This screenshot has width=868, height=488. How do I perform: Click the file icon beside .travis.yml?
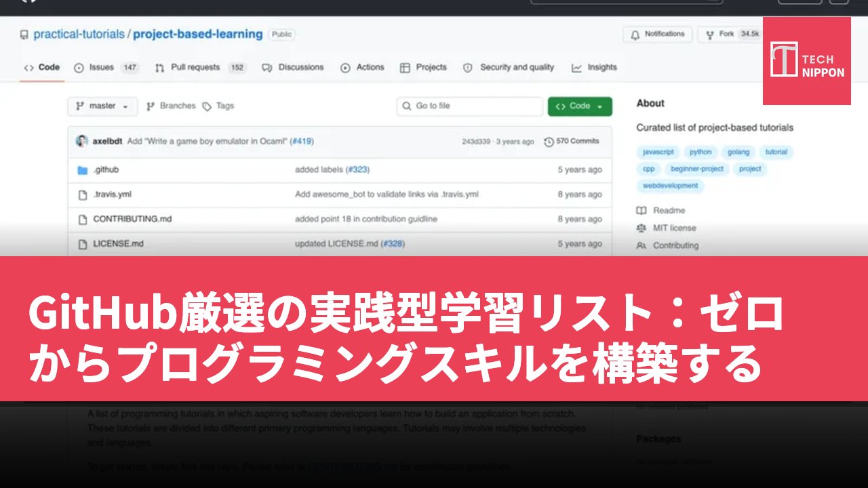pyautogui.click(x=82, y=195)
